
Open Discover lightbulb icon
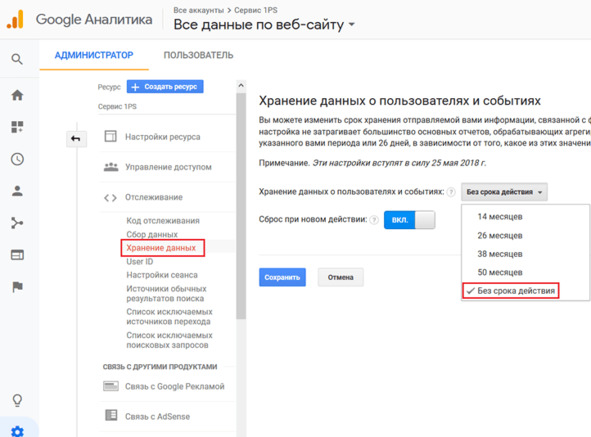click(17, 400)
